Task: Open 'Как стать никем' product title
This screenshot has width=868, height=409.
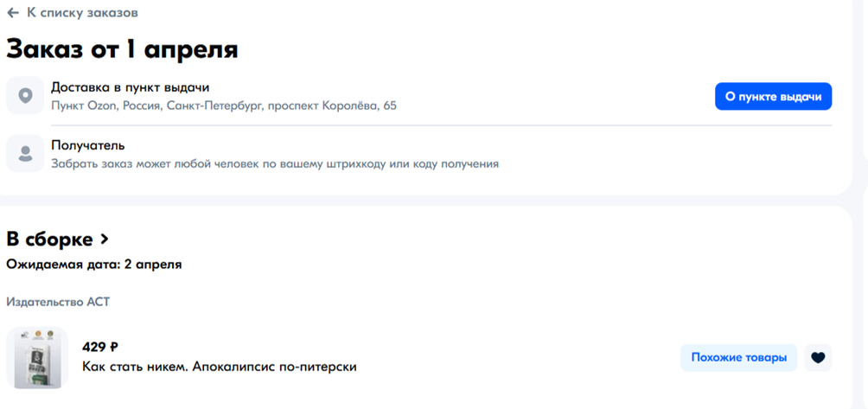Action: [220, 367]
